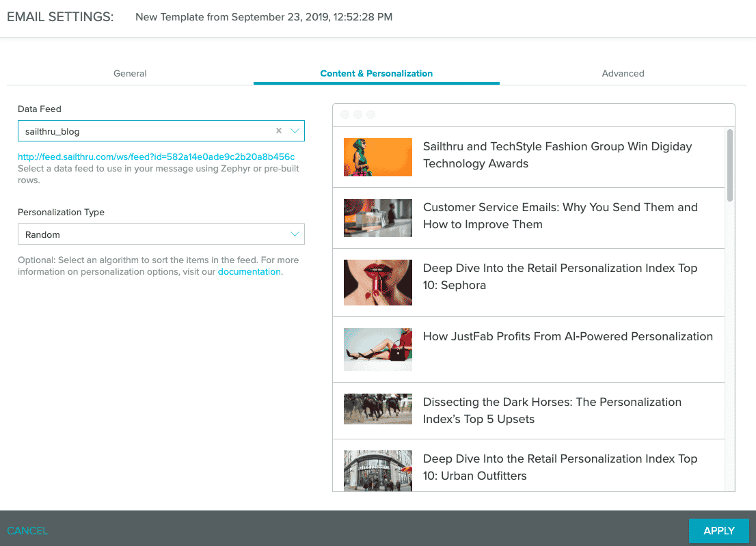The width and height of the screenshot is (756, 546).
Task: Select the Sephora red lips thumbnail
Action: (x=377, y=282)
